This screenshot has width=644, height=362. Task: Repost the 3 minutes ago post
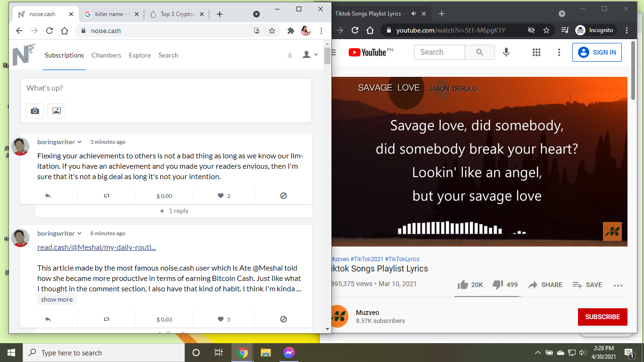click(x=107, y=196)
